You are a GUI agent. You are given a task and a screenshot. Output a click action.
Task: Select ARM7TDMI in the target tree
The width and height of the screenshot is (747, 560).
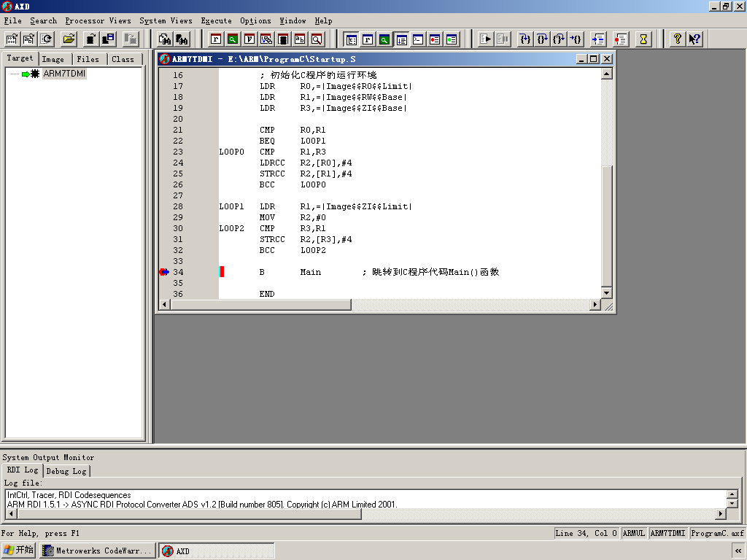pyautogui.click(x=64, y=74)
